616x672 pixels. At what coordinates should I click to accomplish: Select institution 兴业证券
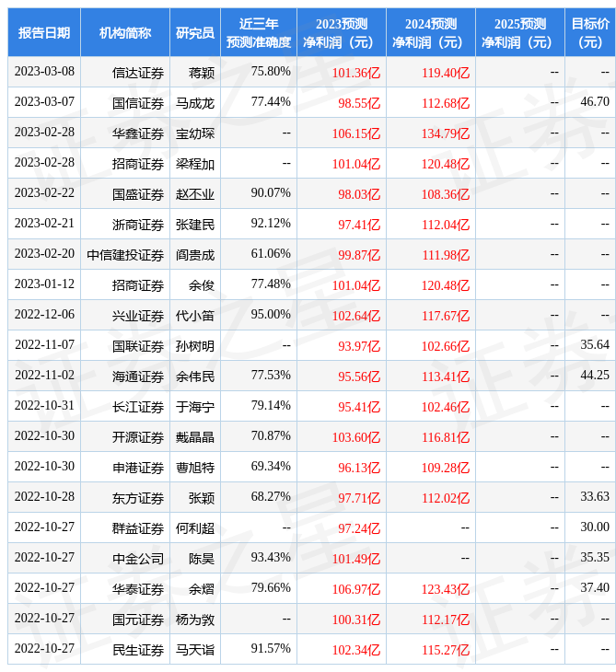(x=137, y=317)
